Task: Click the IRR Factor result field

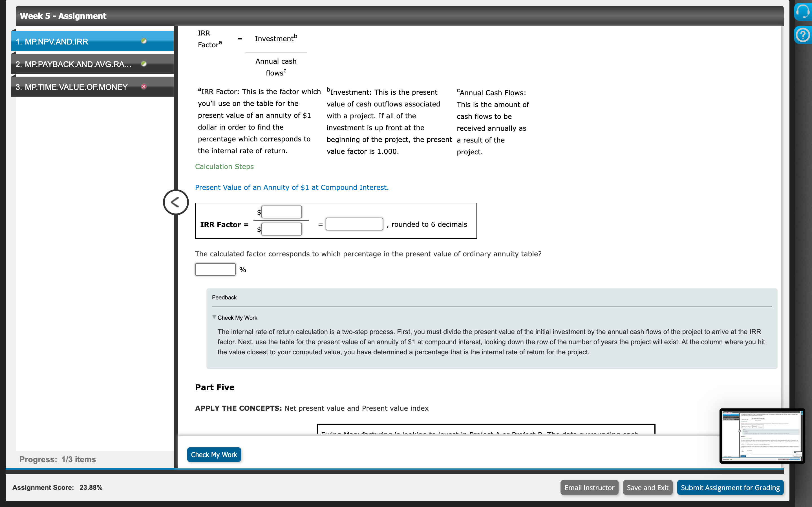Action: 354,224
